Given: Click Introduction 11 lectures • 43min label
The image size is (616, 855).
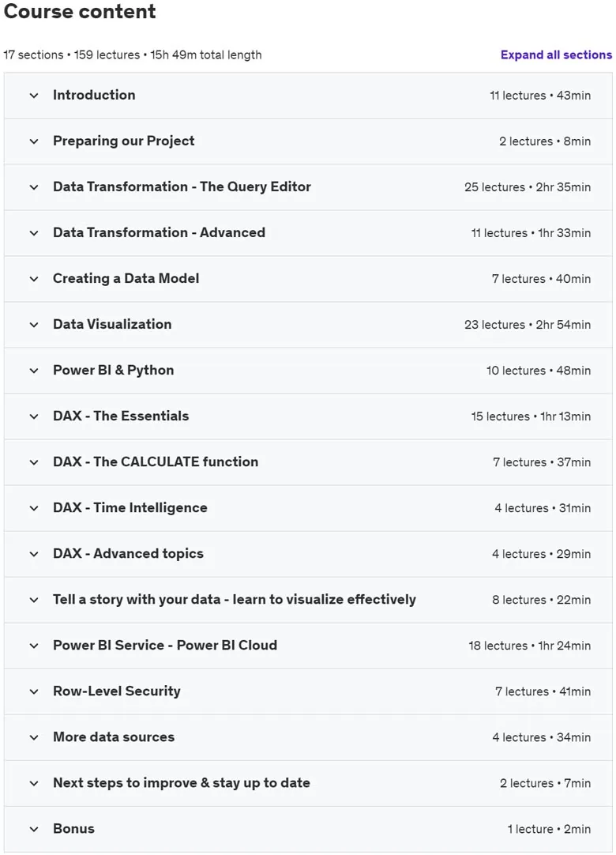Looking at the screenshot, I should [x=540, y=96].
